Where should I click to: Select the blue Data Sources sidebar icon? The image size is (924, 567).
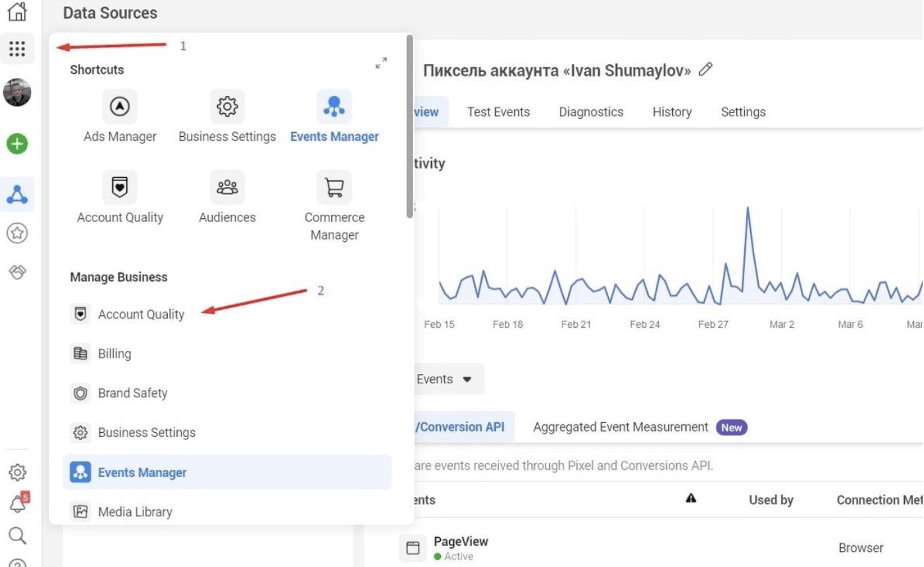tap(17, 194)
